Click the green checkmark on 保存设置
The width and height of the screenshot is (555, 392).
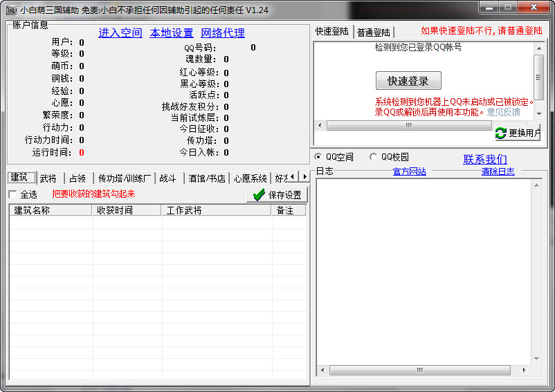[259, 195]
